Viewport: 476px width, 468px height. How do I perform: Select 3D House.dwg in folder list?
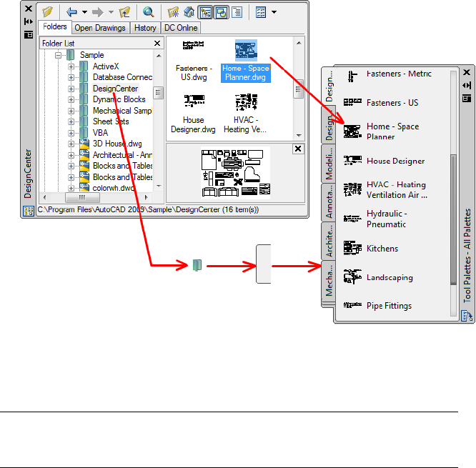(x=117, y=144)
